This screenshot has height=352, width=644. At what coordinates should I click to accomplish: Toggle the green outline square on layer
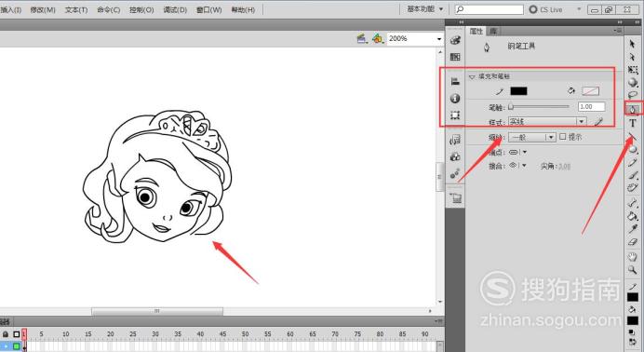coord(17,346)
